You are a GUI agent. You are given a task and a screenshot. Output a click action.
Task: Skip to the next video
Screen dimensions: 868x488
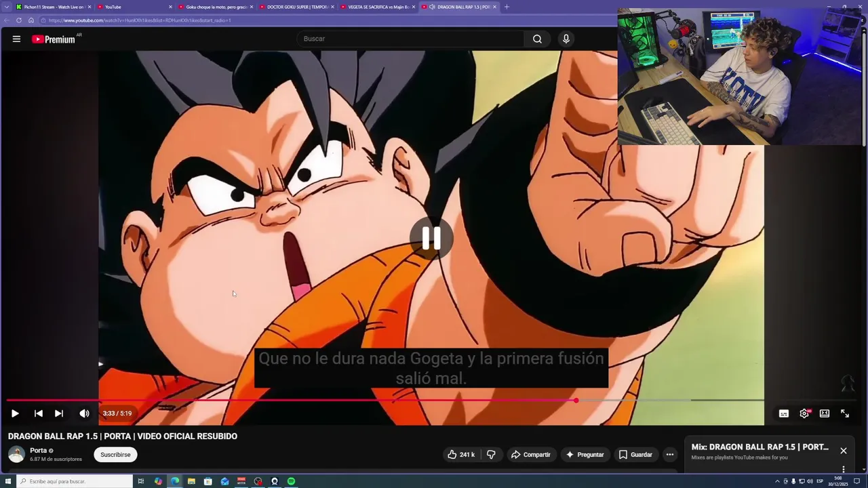pos(59,413)
